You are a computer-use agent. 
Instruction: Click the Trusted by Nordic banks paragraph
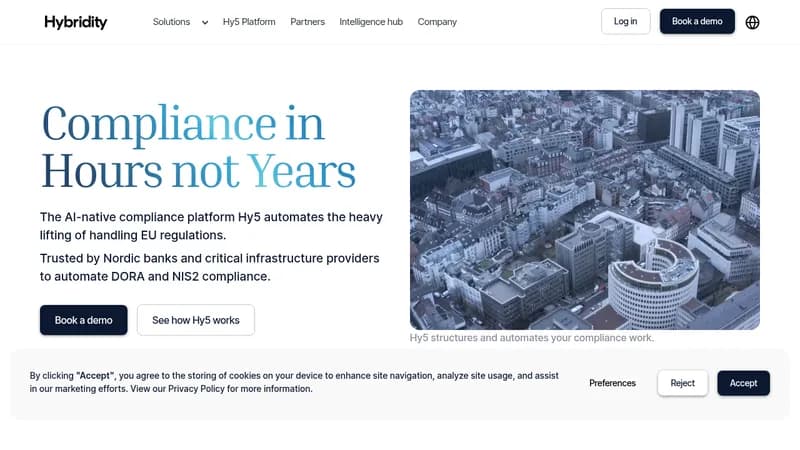pyautogui.click(x=210, y=267)
